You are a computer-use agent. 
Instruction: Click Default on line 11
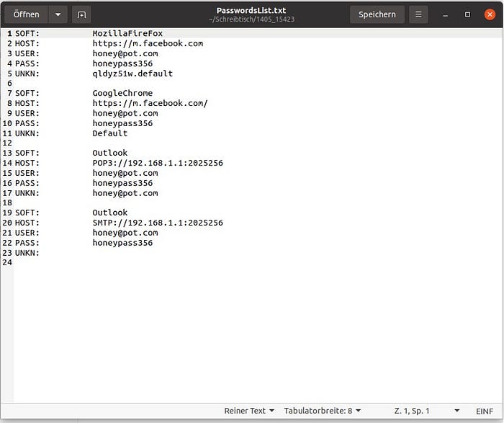tap(110, 133)
